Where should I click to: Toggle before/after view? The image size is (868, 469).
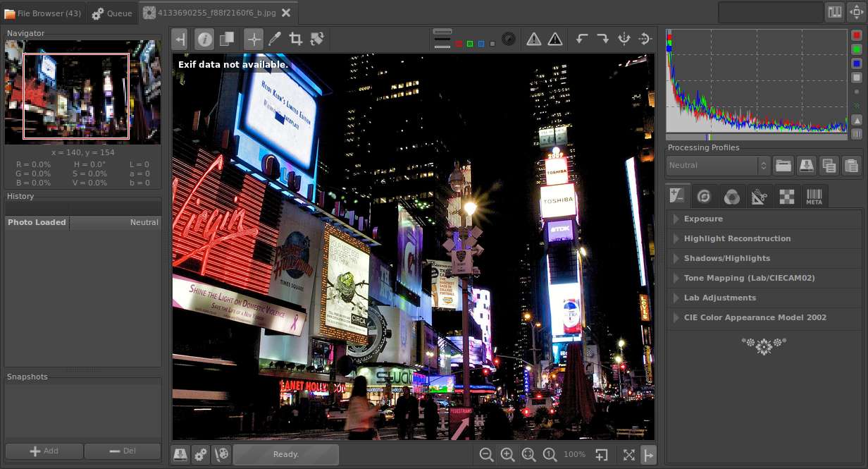point(226,39)
